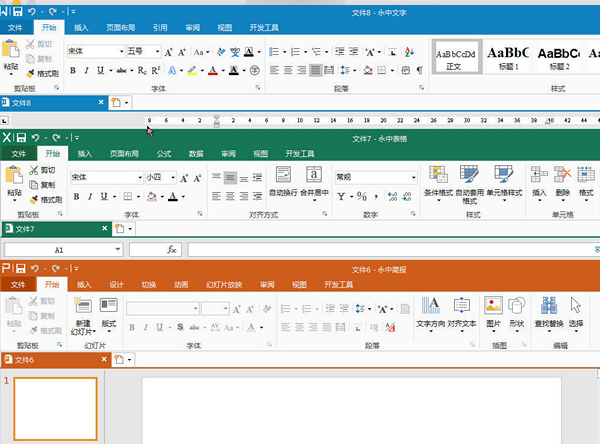This screenshot has height=444, width=600.
Task: Toggle the justified alignment button in 段落
Action: 315,70
